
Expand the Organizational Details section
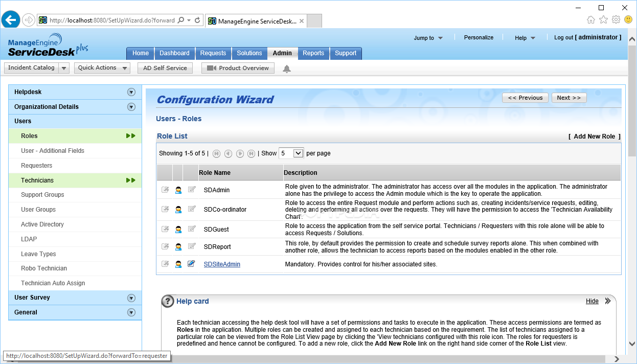click(x=131, y=107)
